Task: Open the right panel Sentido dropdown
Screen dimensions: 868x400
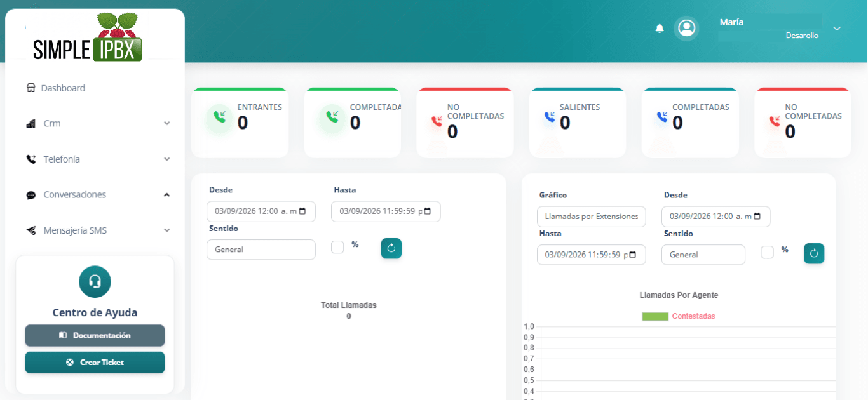Action: [703, 255]
